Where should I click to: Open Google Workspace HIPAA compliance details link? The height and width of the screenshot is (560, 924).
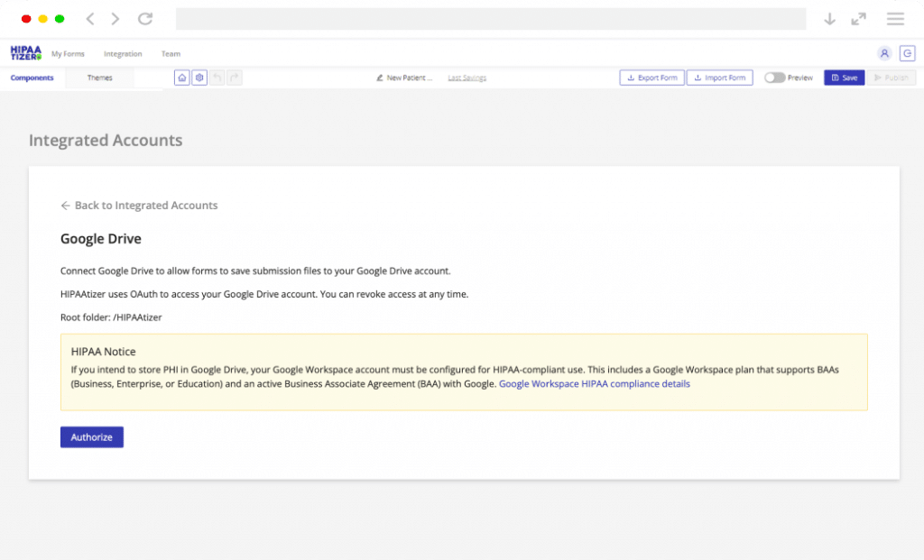(x=594, y=384)
